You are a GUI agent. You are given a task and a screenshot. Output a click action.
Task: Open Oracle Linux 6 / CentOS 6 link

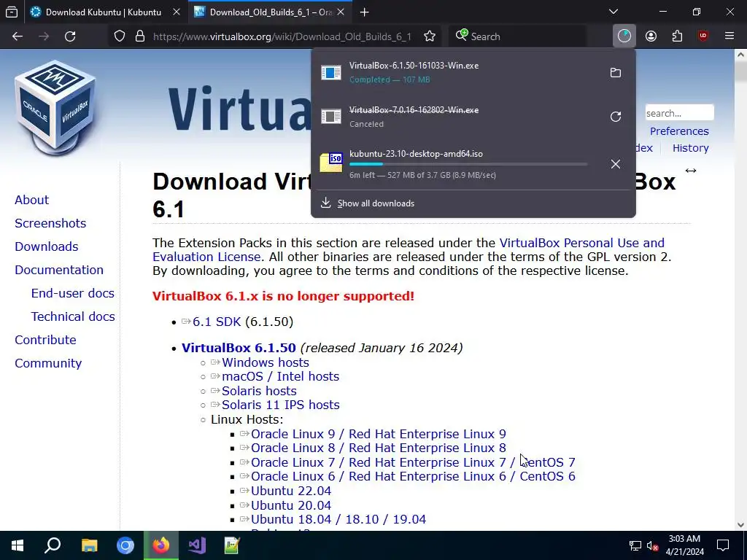pyautogui.click(x=413, y=476)
